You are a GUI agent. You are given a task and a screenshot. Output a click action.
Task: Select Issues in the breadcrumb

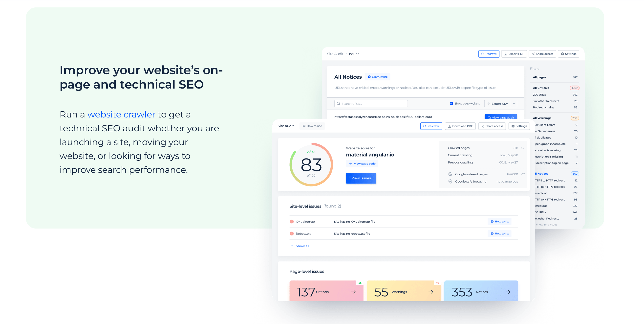click(x=354, y=54)
